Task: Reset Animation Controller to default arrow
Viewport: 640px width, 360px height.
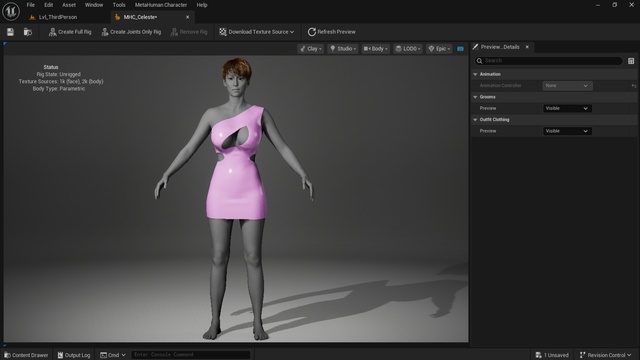Action: click(633, 86)
